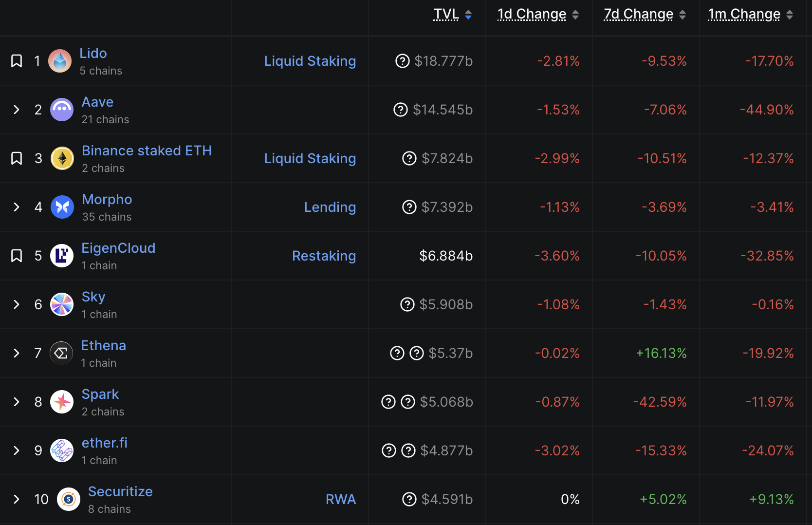The height and width of the screenshot is (525, 812).
Task: Click the Lido logo icon
Action: [60, 61]
